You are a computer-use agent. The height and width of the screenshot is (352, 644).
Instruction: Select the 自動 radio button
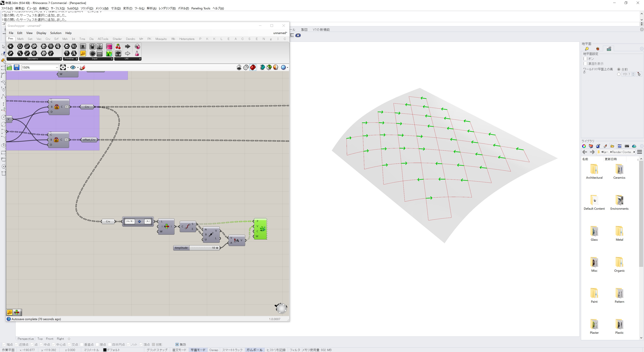619,69
